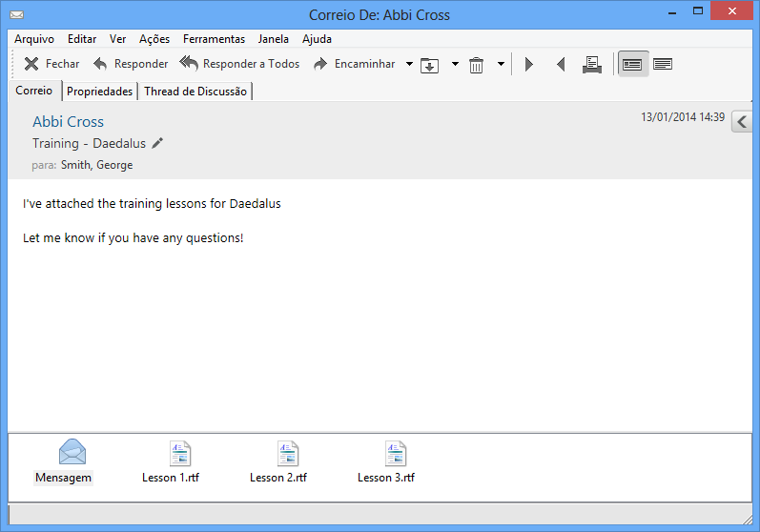Screen dimensions: 760x532
Task: Click window resize grip in corner
Action: pyautogui.click(x=748, y=519)
